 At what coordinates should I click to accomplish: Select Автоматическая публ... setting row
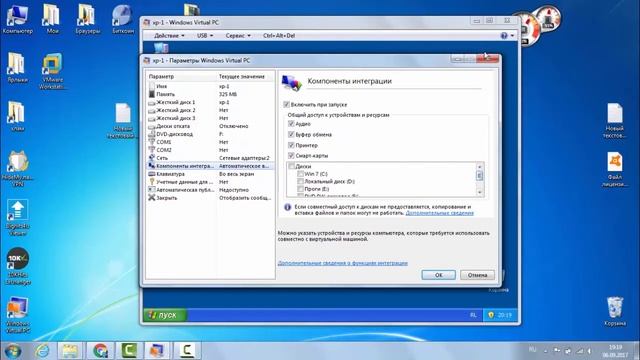[x=210, y=190]
